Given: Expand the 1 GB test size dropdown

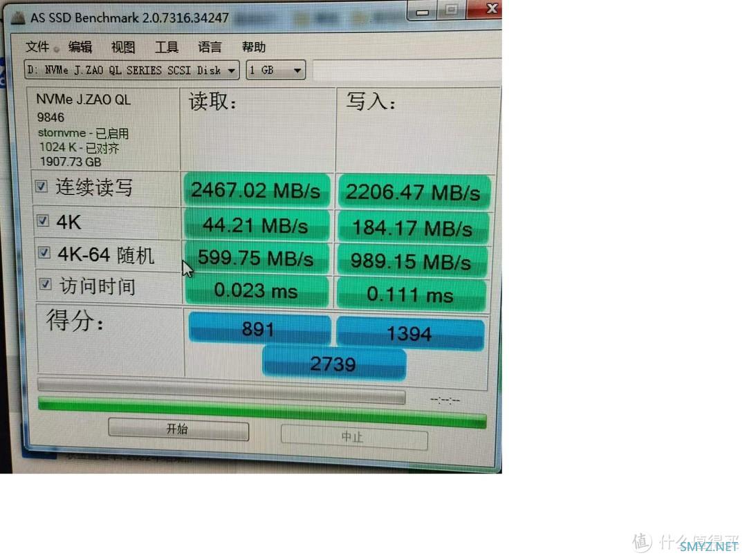Looking at the screenshot, I should pos(276,71).
